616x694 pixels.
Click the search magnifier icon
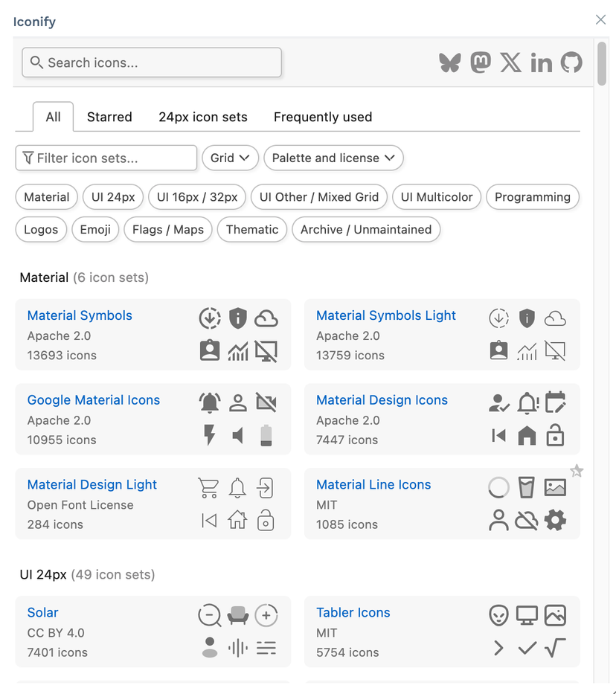coord(36,62)
